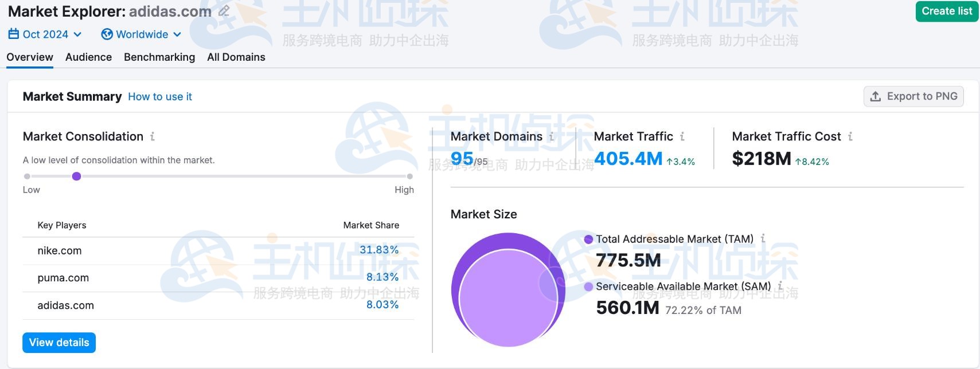Click the nike.com key player row
This screenshot has height=369, width=980.
pos(218,250)
